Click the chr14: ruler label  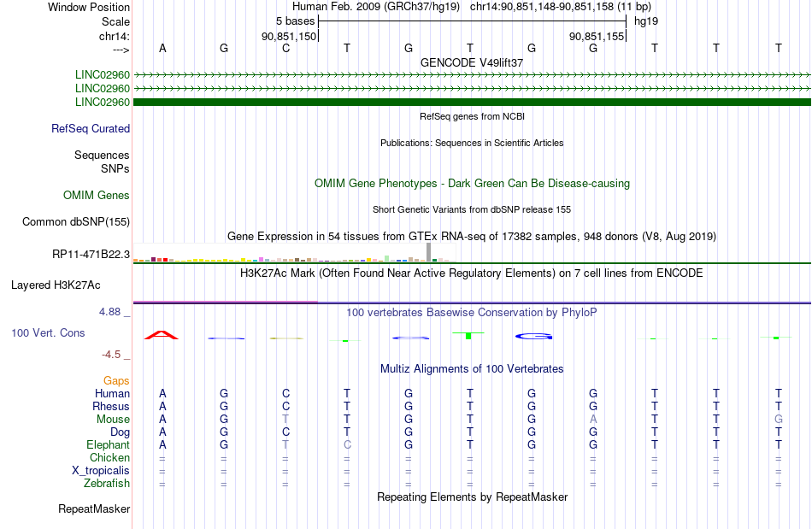pyautogui.click(x=114, y=36)
